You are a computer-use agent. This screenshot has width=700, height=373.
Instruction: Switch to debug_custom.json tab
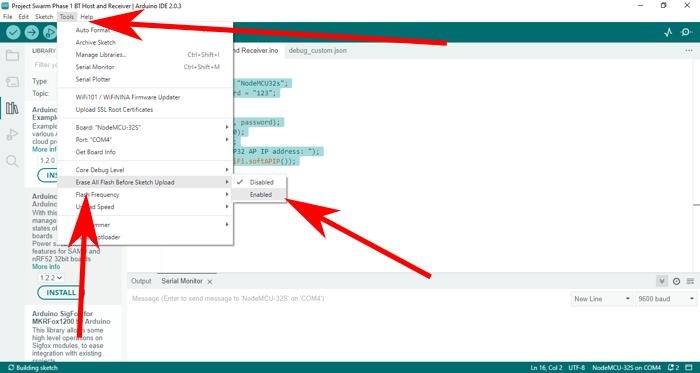click(317, 51)
